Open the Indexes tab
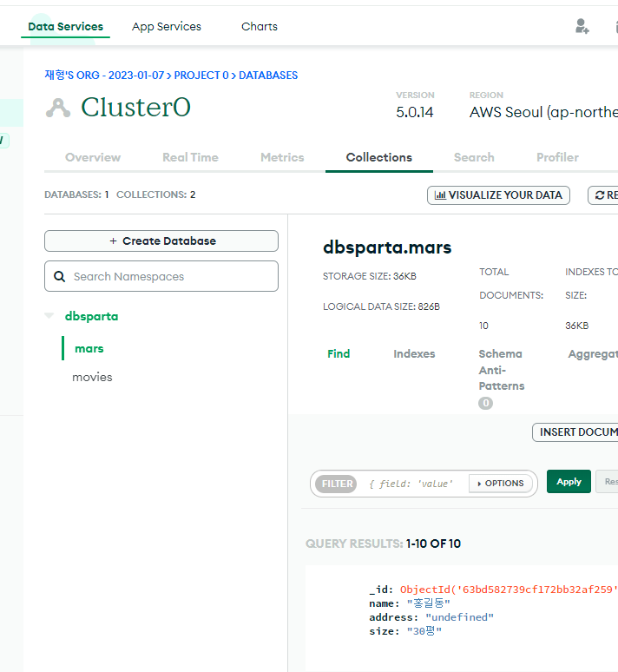The width and height of the screenshot is (618, 672). click(x=414, y=353)
